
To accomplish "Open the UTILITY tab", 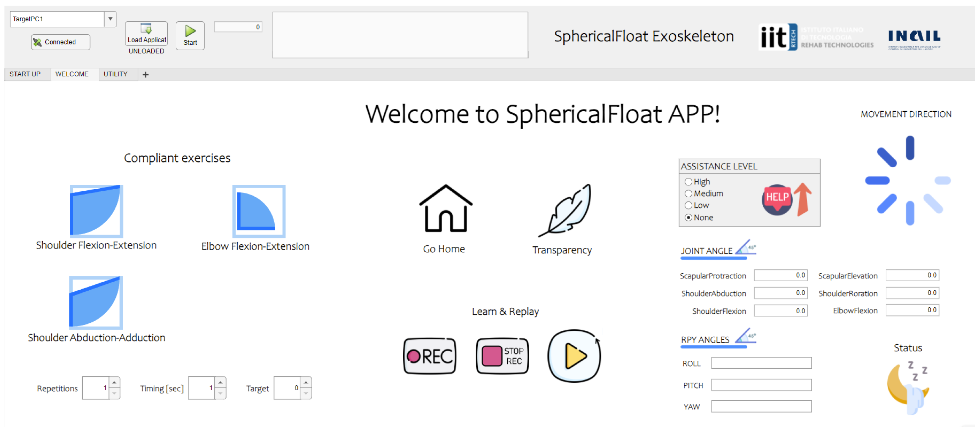I will tap(115, 74).
